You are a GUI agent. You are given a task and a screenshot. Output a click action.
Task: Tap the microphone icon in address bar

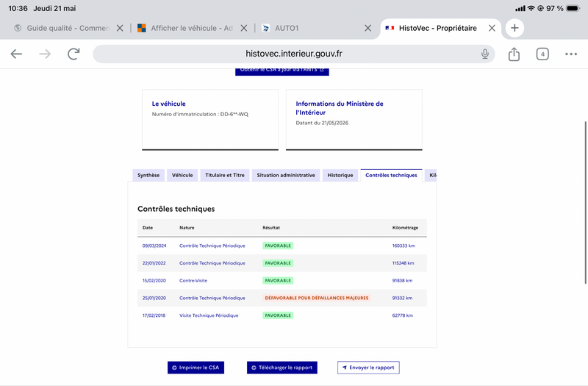pos(485,54)
